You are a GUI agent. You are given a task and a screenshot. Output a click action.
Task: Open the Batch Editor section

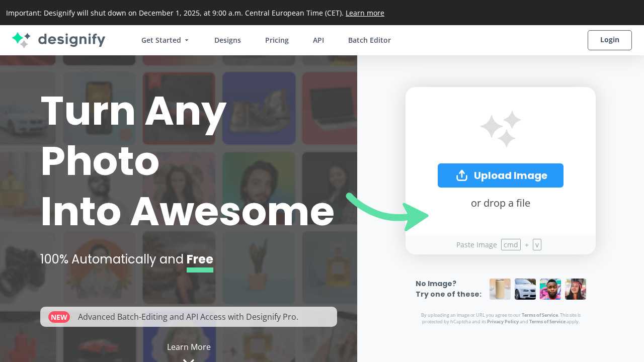[x=369, y=40]
